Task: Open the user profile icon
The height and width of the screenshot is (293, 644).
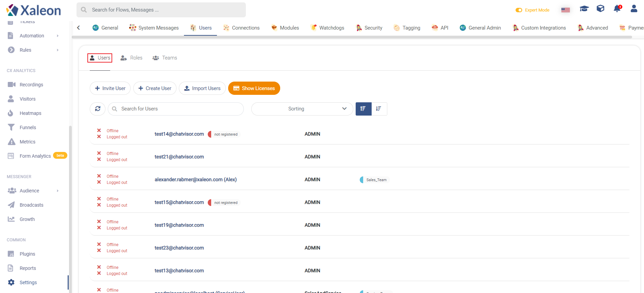Action: tap(634, 8)
